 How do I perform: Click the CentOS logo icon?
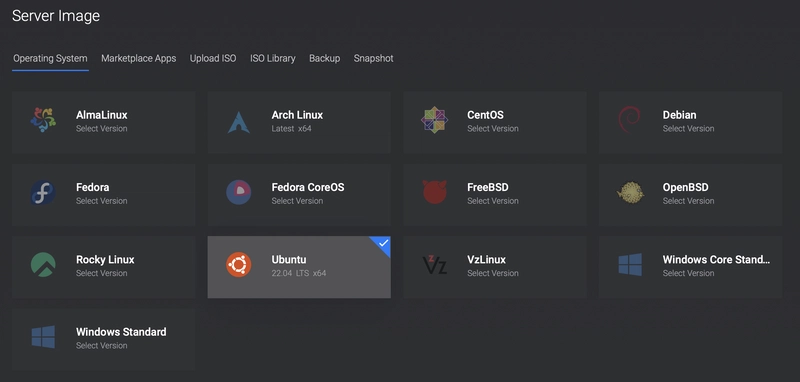pos(434,120)
